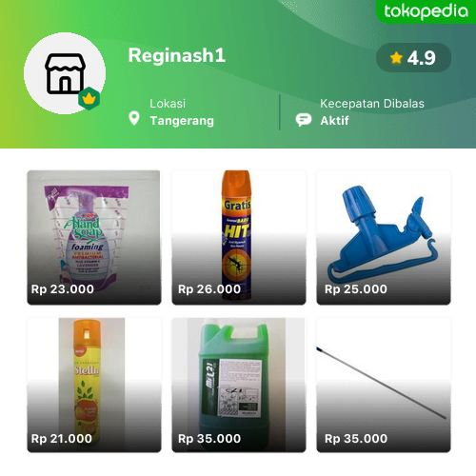Viewport: 476px width, 476px height.
Task: Select the Tangerang location text
Action: click(x=182, y=121)
